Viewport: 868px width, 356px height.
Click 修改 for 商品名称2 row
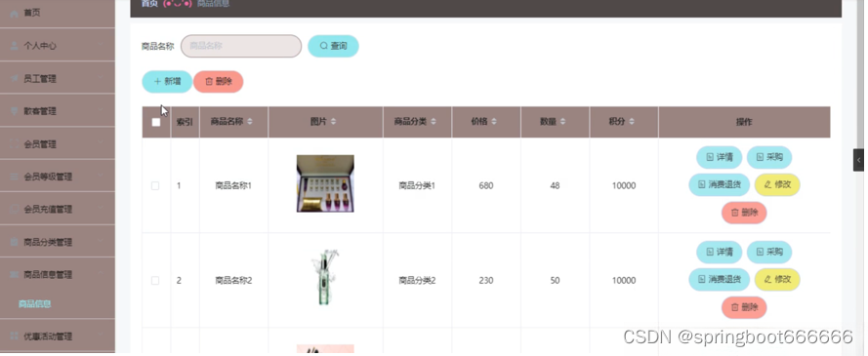(777, 279)
